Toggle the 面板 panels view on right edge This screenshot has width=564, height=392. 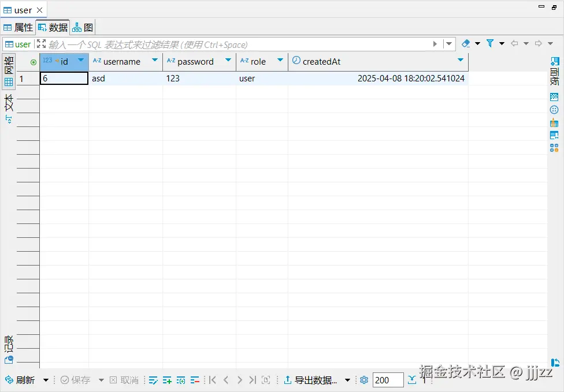coord(555,71)
